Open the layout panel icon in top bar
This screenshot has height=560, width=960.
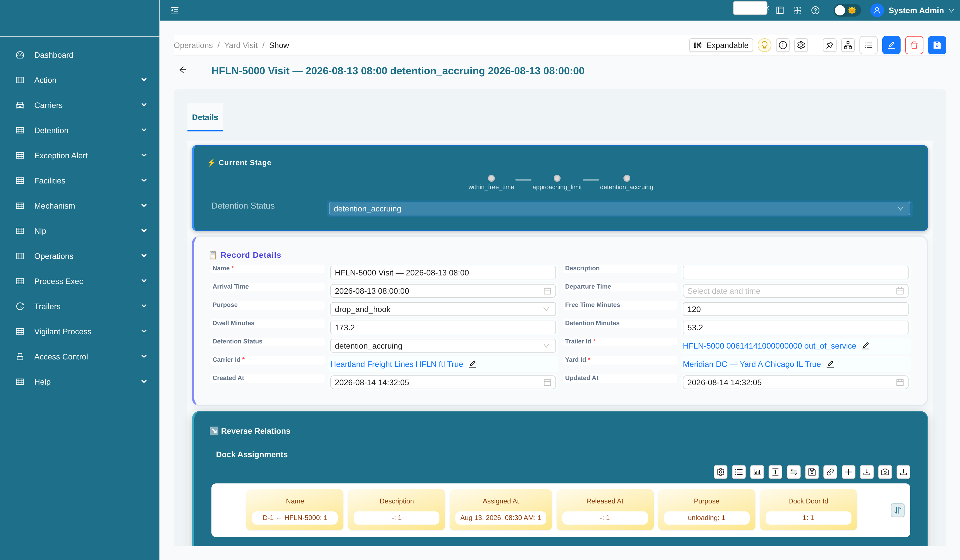pyautogui.click(x=780, y=10)
